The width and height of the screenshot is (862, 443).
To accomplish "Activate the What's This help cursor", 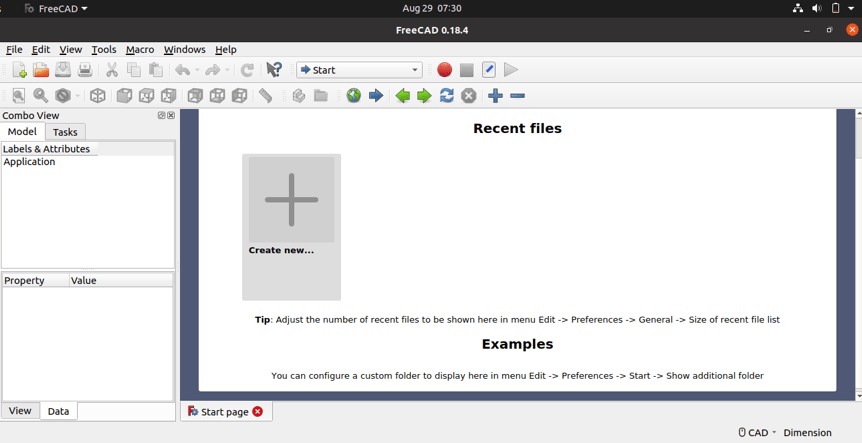I will [x=274, y=70].
